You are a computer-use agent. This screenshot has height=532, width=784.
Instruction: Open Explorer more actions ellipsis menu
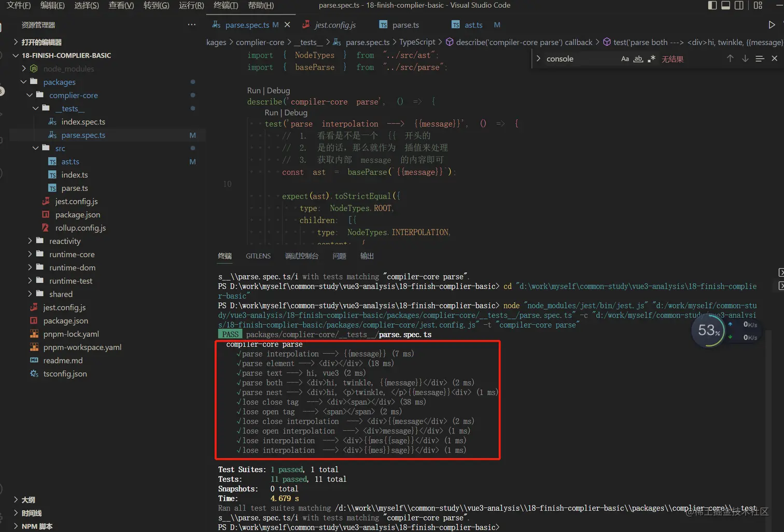[191, 25]
